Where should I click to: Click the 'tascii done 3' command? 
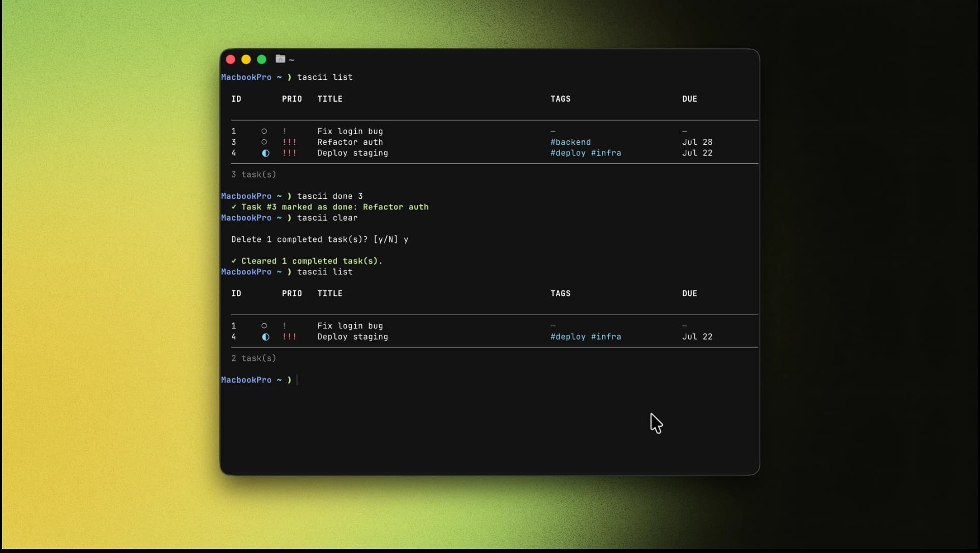[330, 196]
